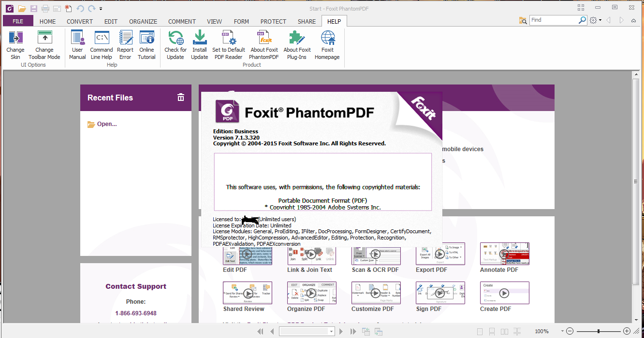644x338 pixels.
Task: Open About Foxit Plug-Ins
Action: coord(297,44)
